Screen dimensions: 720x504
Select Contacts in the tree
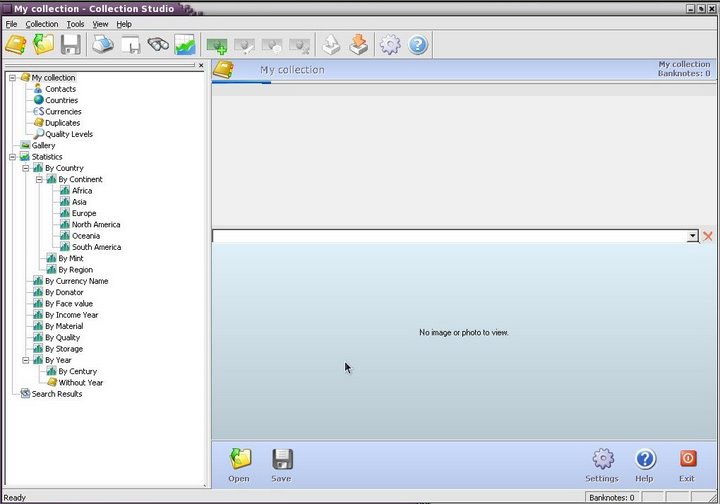click(x=60, y=89)
